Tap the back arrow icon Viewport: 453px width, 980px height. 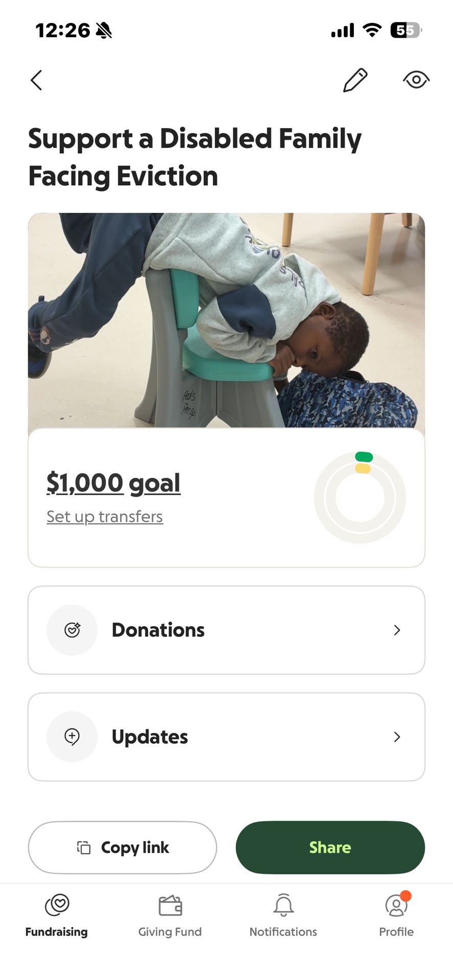[x=36, y=80]
